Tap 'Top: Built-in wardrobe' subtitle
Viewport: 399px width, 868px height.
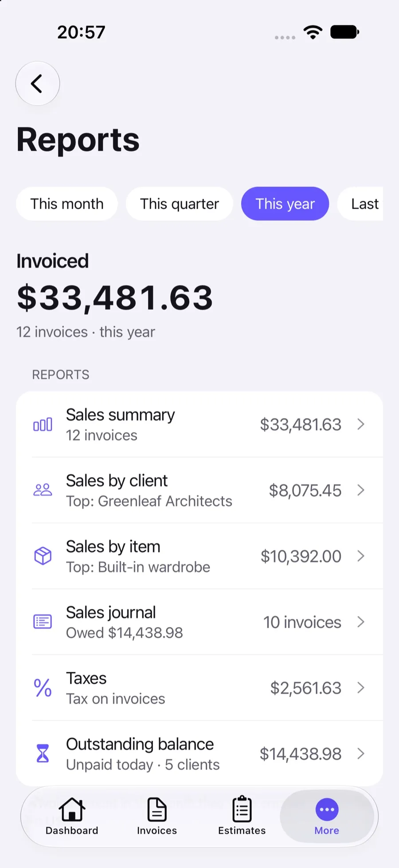(138, 567)
